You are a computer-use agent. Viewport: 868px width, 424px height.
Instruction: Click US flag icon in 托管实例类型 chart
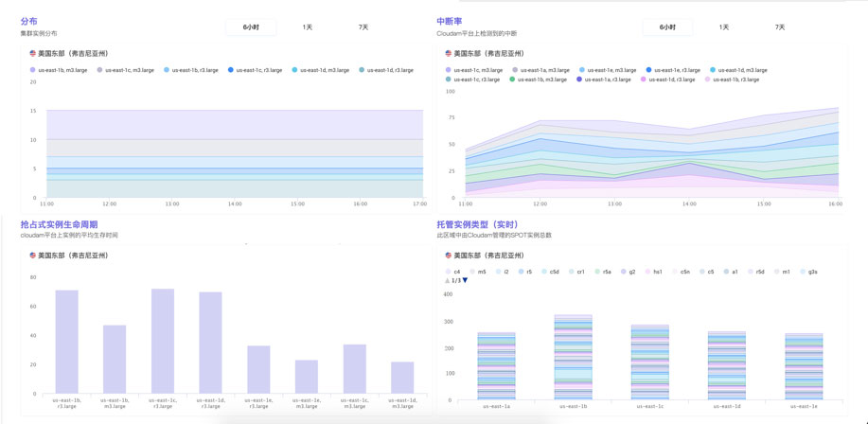click(449, 256)
